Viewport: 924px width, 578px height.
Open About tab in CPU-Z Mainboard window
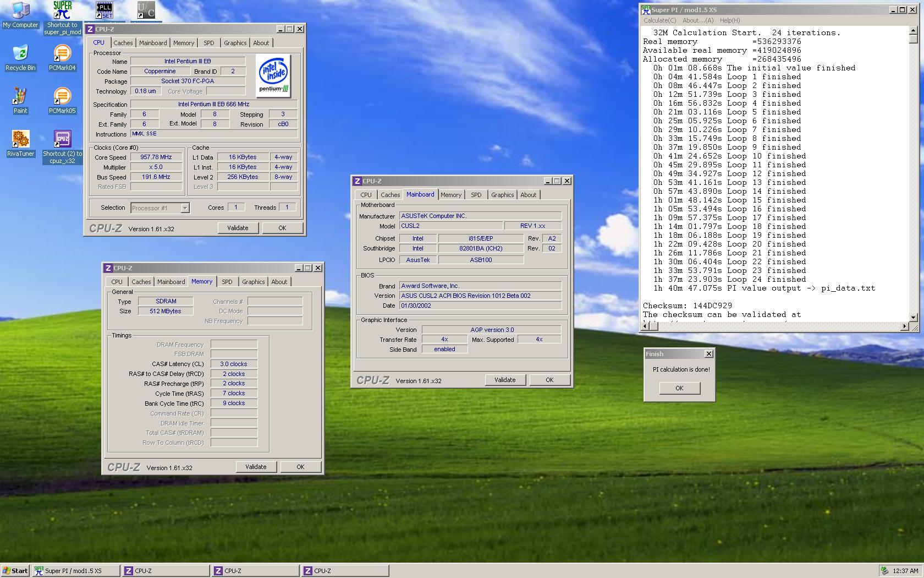point(529,195)
